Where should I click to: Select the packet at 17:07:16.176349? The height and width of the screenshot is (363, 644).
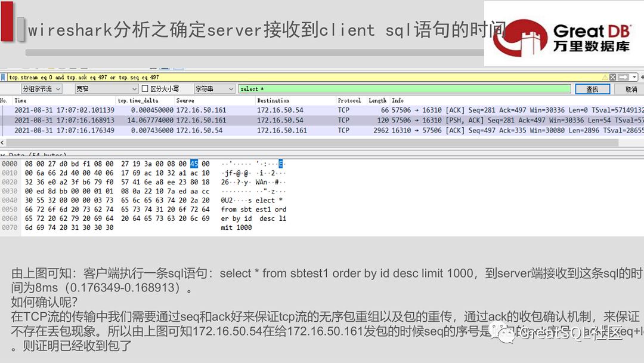322,130
